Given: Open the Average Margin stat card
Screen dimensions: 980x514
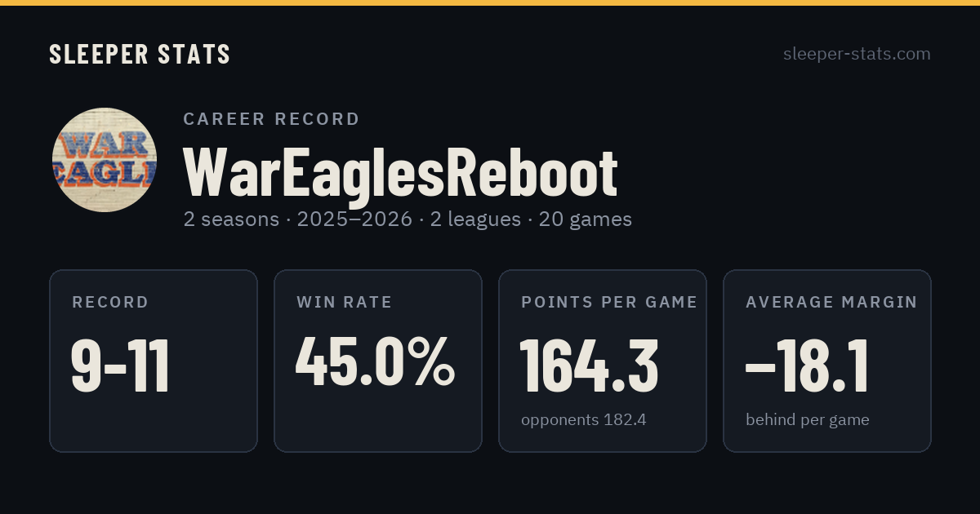Looking at the screenshot, I should tap(827, 361).
